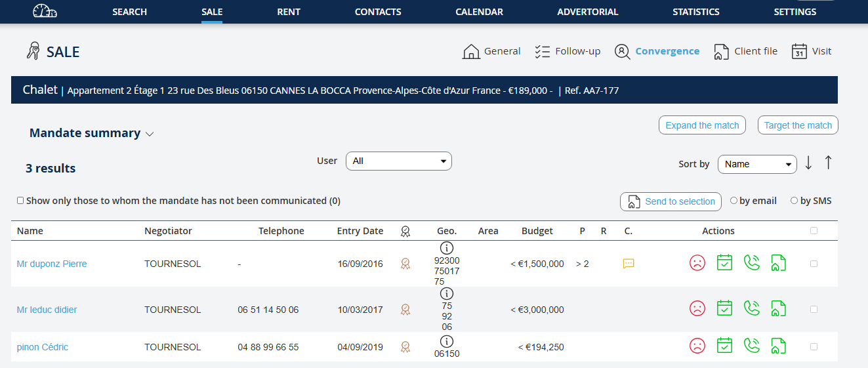Choose the 'by SMS' radio option
Viewport: 868px width, 368px height.
coord(794,201)
